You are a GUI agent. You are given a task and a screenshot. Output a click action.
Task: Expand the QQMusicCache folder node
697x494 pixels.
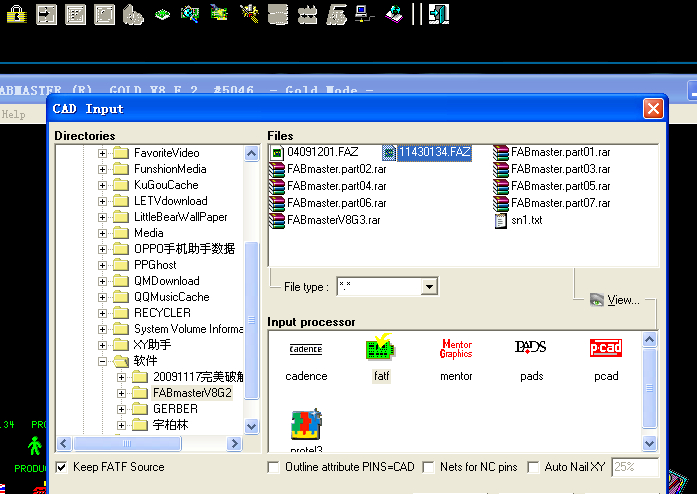[102, 297]
